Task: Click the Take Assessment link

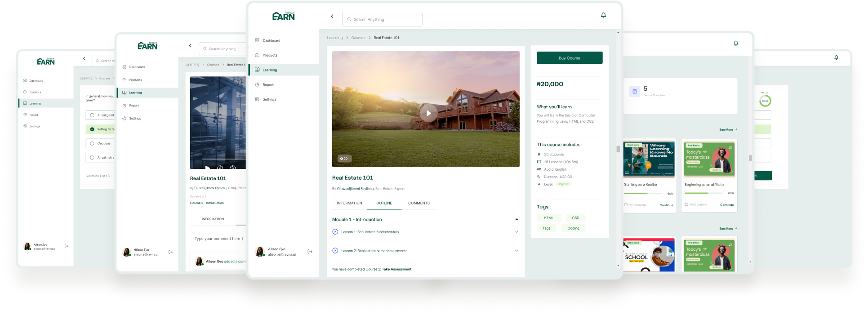Action: pos(396,269)
